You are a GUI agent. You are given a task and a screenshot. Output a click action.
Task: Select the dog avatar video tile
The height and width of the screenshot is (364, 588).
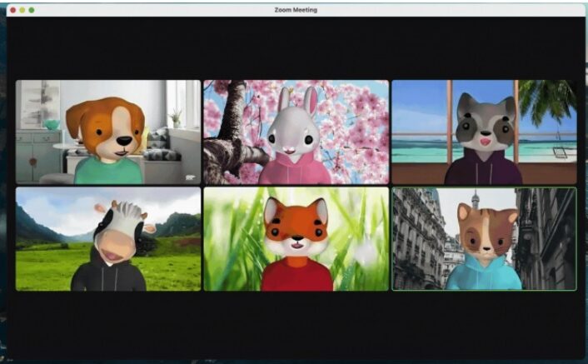point(107,132)
